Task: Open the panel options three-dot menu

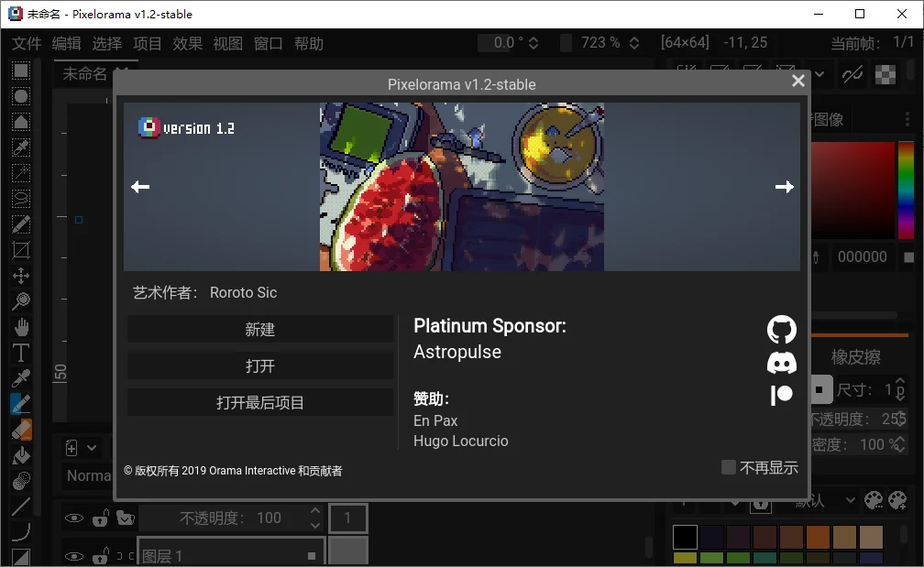Action: [907, 119]
